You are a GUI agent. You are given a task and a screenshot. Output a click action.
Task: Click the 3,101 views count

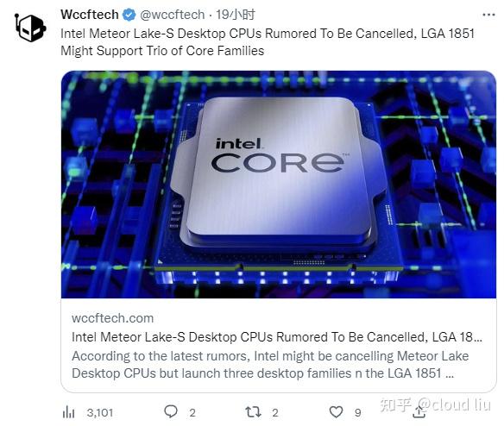99,413
